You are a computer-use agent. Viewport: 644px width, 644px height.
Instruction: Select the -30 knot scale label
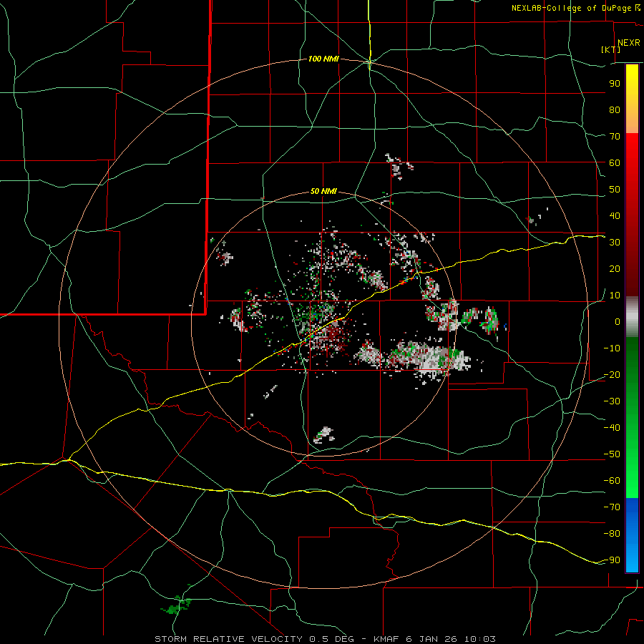tap(612, 401)
